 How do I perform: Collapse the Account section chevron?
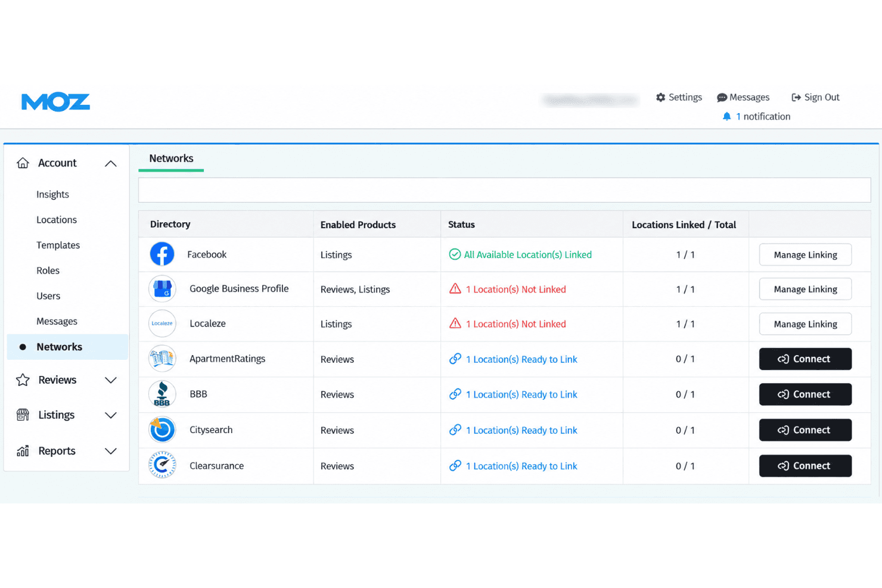click(111, 163)
